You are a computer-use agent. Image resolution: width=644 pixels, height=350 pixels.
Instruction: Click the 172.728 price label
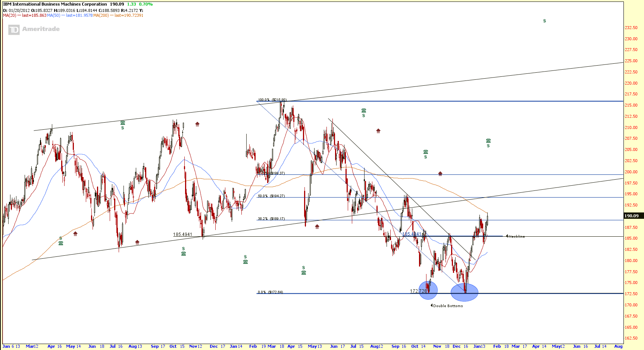click(x=418, y=291)
